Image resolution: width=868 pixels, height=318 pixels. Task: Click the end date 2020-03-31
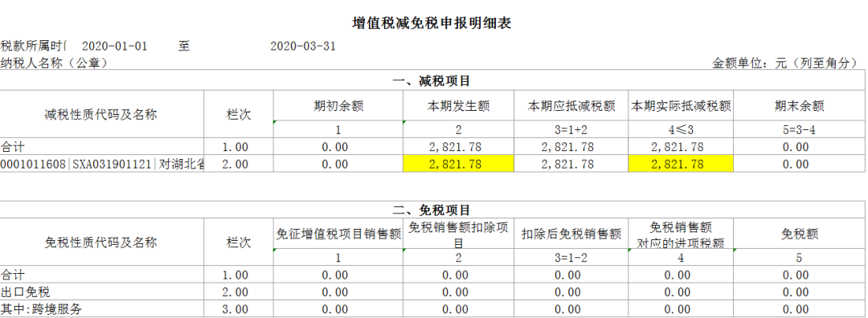pyautogui.click(x=303, y=47)
